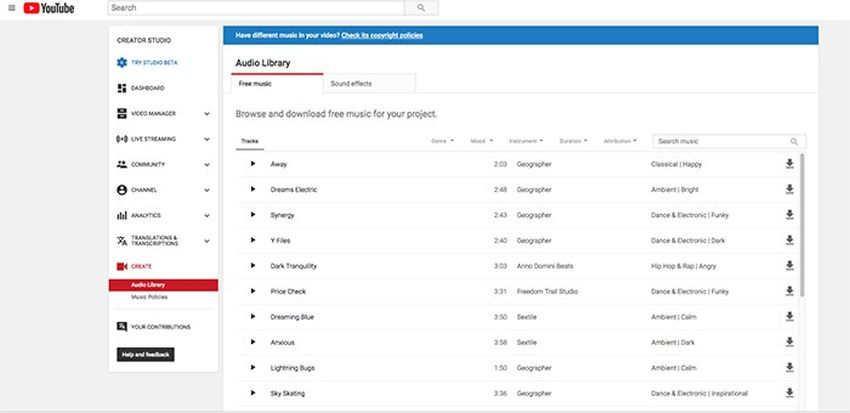Play the track Away
Image resolution: width=850 pixels, height=413 pixels.
(x=253, y=164)
